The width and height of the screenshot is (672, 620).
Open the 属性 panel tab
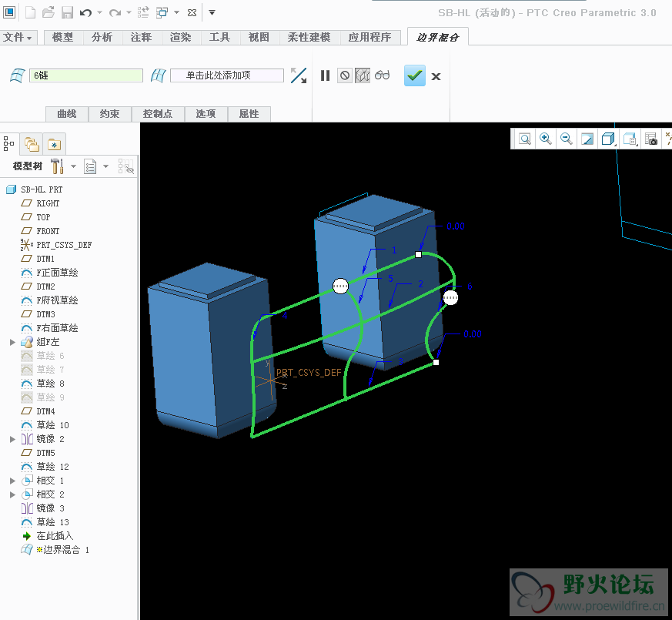(x=249, y=114)
